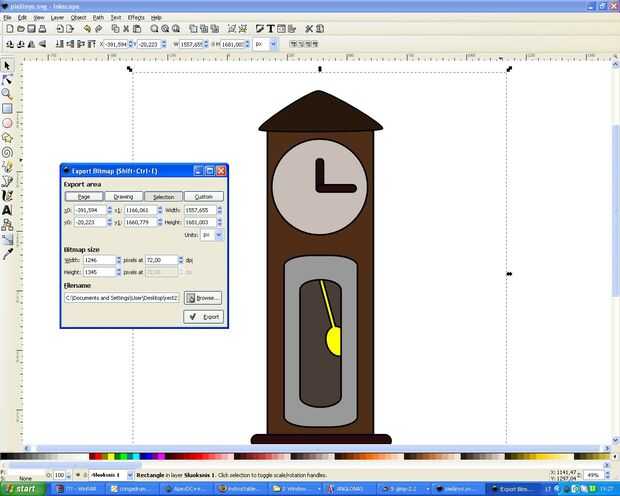This screenshot has height=496, width=620.
Task: Click the Export button
Action: (204, 317)
